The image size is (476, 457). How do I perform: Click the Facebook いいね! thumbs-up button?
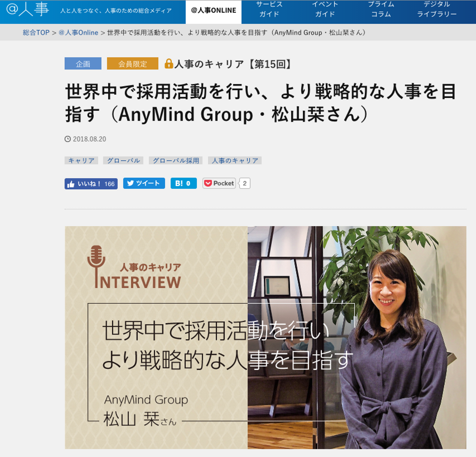click(91, 184)
